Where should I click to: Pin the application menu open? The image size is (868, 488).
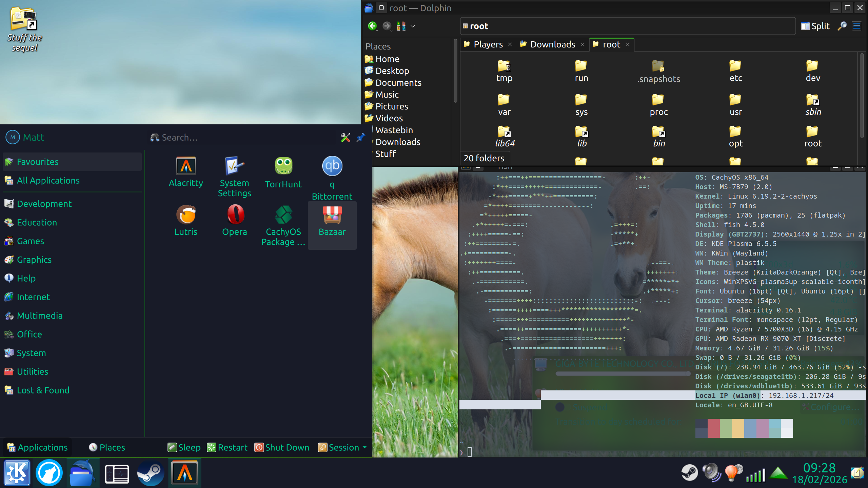coord(361,137)
